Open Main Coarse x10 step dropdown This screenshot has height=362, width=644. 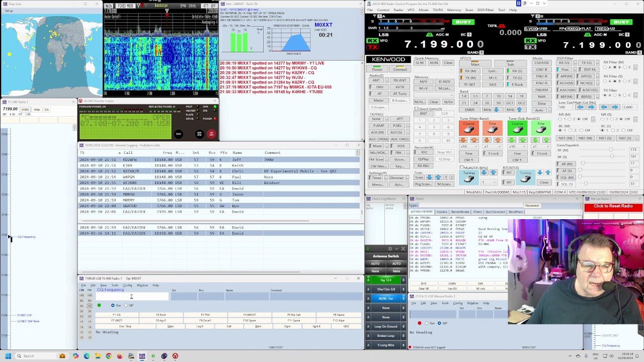(469, 147)
